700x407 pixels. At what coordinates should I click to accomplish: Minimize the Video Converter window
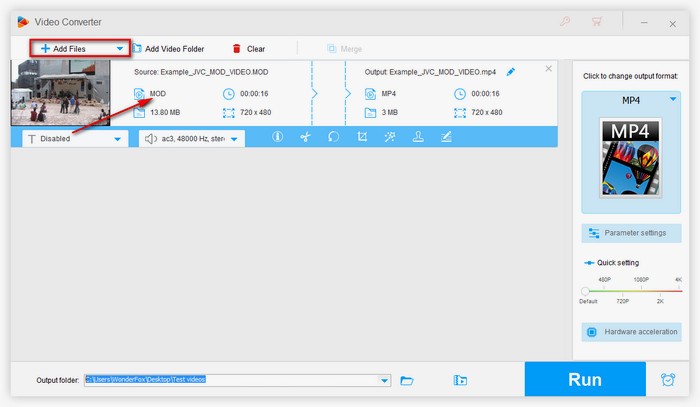coord(644,22)
